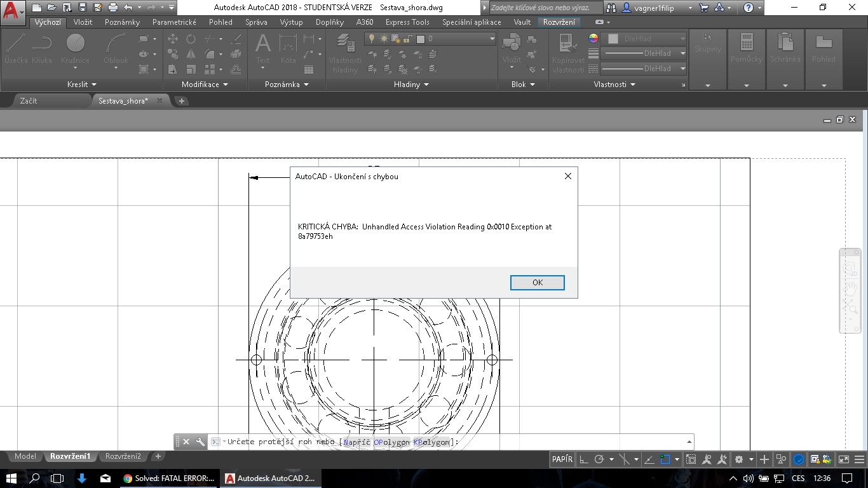
Task: Toggle object snap in status bar
Action: point(665,459)
